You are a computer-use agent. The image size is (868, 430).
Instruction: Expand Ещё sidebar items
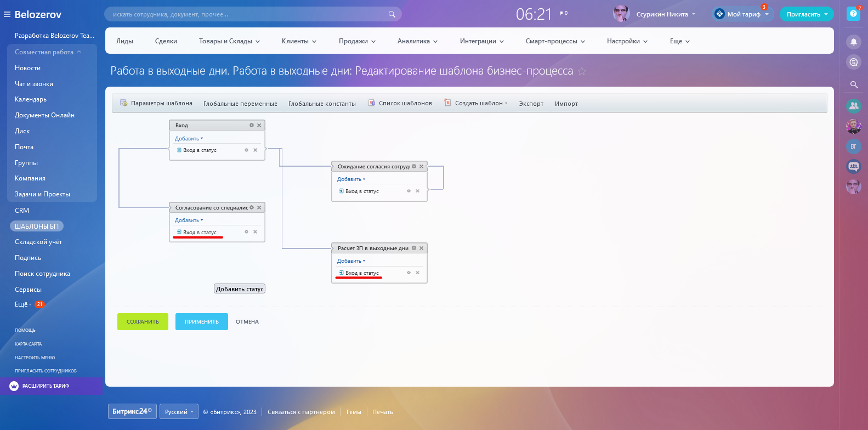(x=23, y=304)
